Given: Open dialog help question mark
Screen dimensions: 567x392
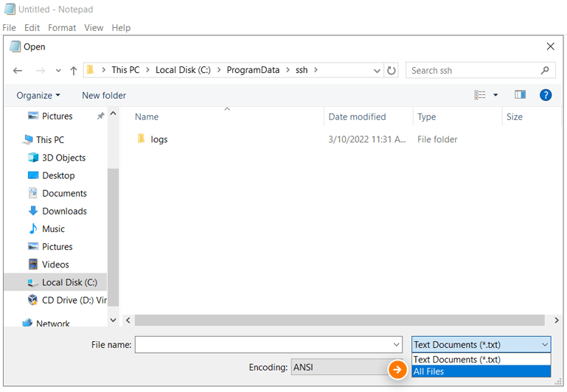Looking at the screenshot, I should pyautogui.click(x=546, y=95).
